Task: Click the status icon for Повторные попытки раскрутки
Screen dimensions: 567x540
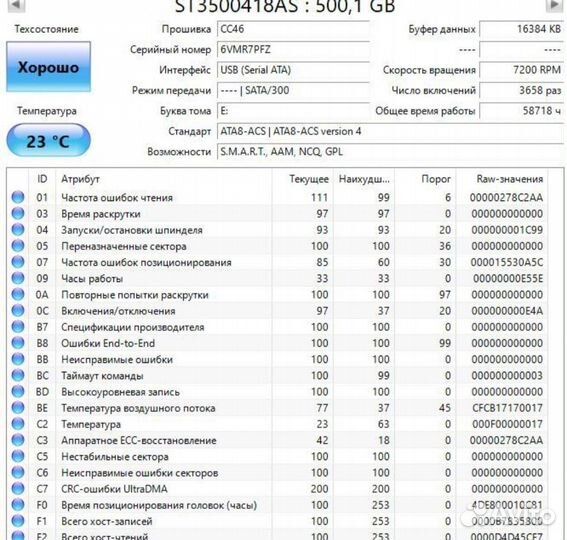Action: click(18, 294)
